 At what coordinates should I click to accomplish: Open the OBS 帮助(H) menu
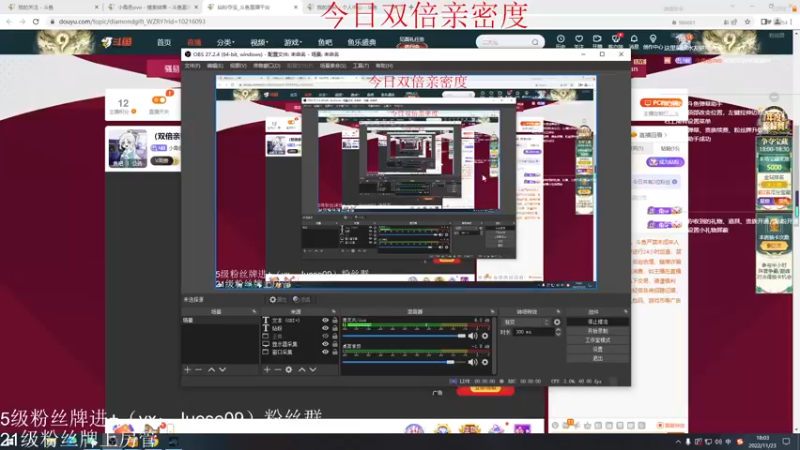tap(384, 66)
